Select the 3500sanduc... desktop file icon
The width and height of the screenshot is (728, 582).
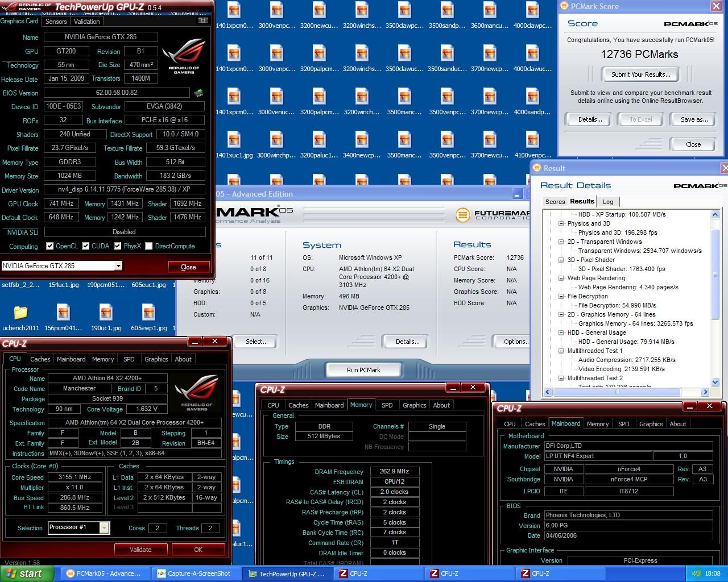(x=447, y=54)
